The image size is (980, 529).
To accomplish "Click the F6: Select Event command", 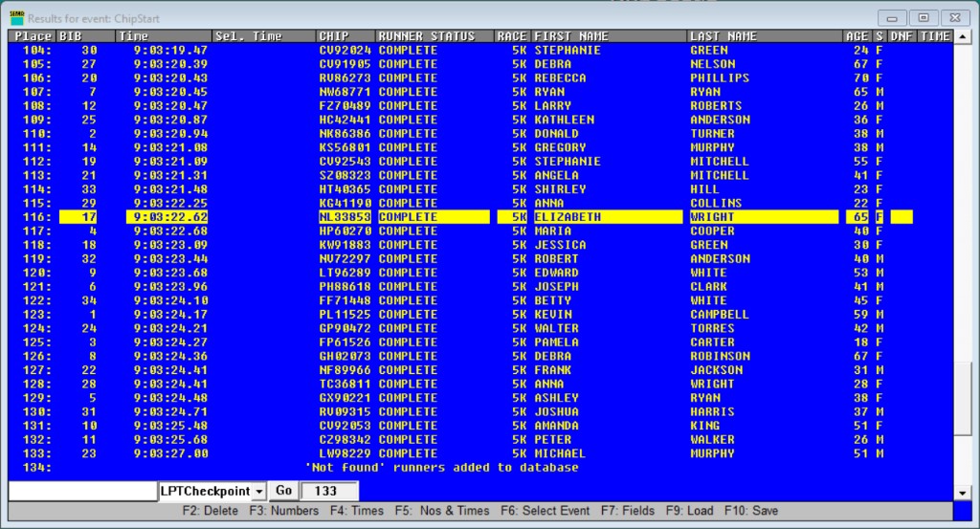I will click(545, 511).
